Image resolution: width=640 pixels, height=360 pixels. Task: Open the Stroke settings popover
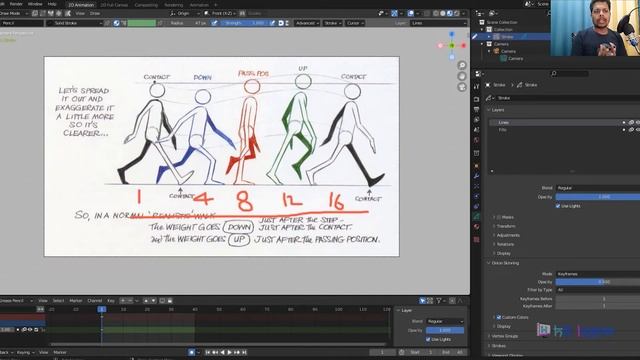coord(332,23)
